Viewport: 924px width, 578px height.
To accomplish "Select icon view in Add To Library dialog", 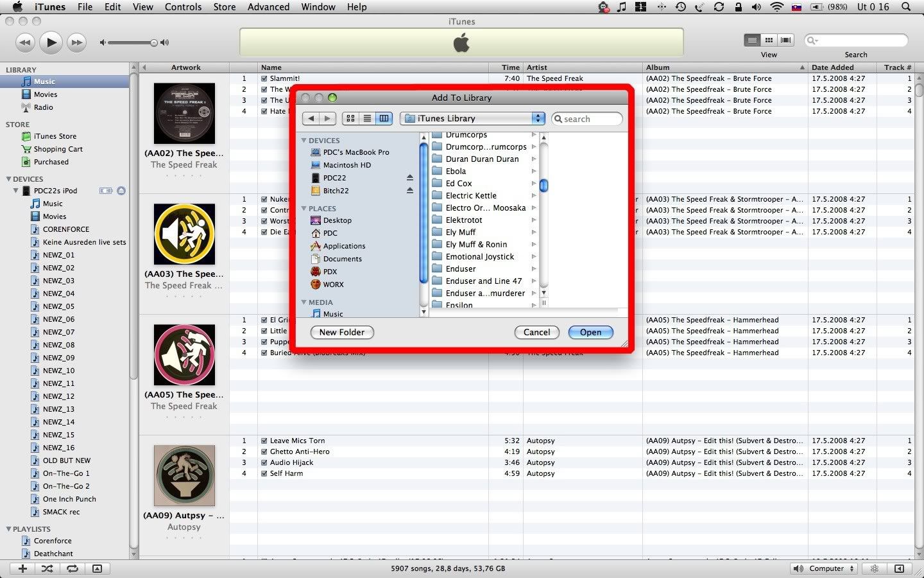I will coord(350,118).
